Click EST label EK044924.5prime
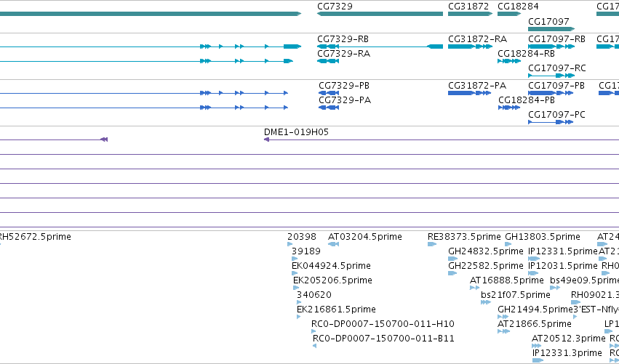 click(x=331, y=266)
